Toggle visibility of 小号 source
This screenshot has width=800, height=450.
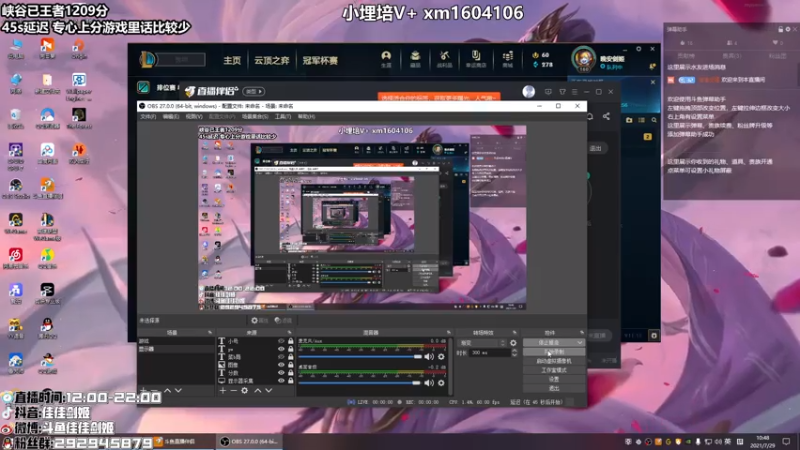point(281,341)
